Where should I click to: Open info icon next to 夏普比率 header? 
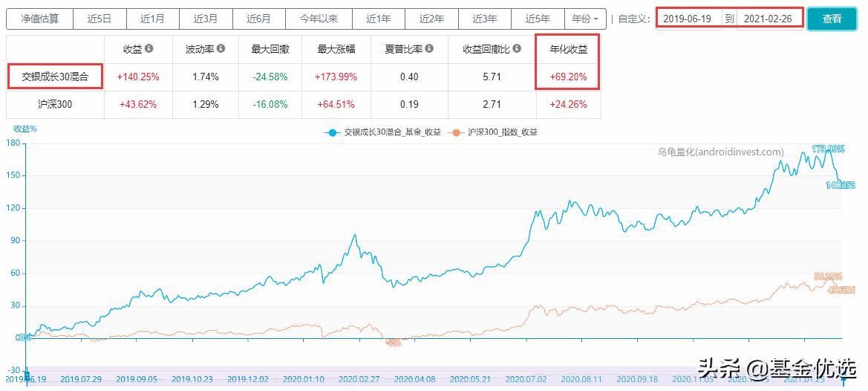coord(429,49)
